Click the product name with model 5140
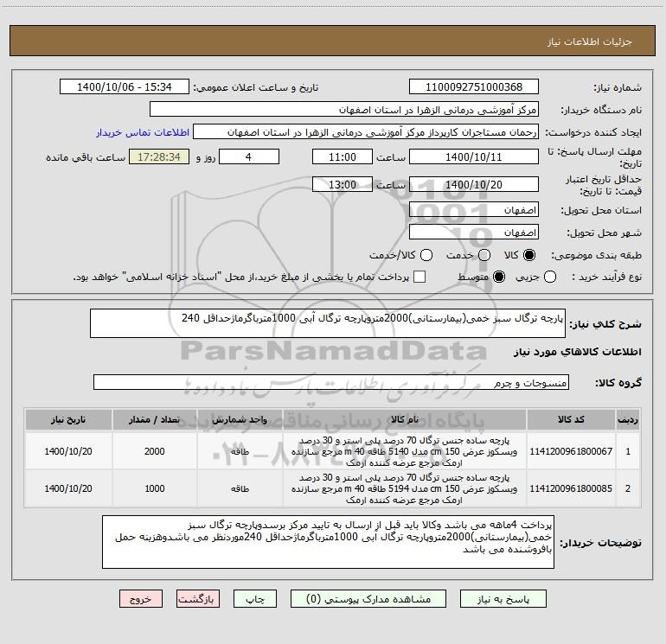Image resolution: width=666 pixels, height=644 pixels. point(405,451)
